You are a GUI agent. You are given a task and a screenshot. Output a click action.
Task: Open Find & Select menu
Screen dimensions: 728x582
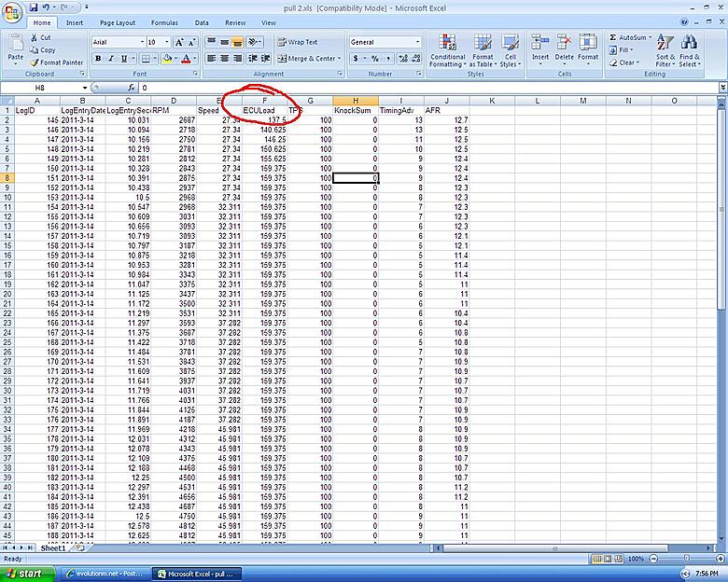(690, 50)
